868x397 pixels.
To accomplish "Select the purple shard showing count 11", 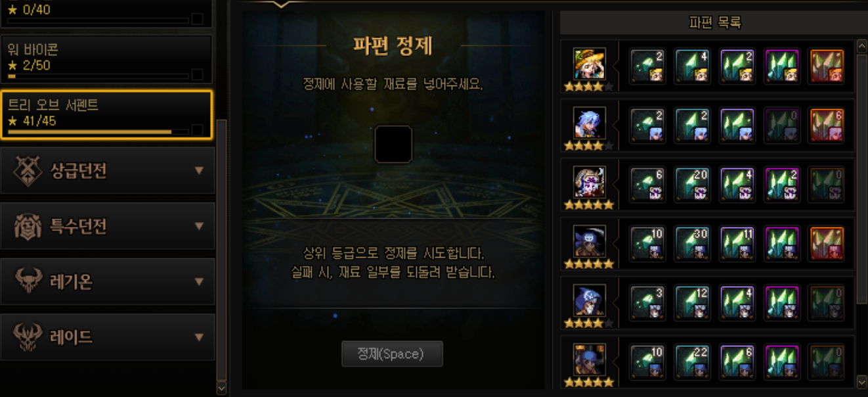I will 737,243.
